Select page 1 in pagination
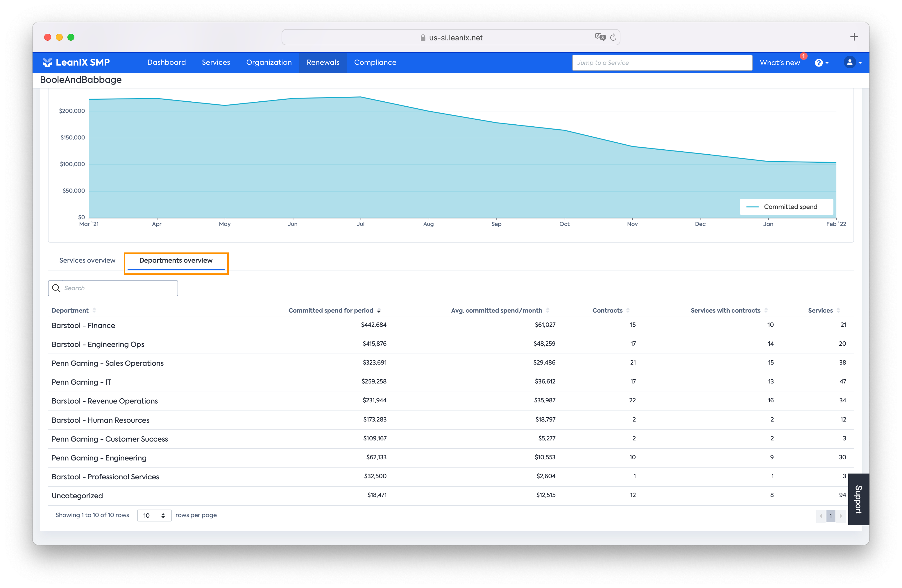Screen dimensions: 902x588 coord(831,516)
